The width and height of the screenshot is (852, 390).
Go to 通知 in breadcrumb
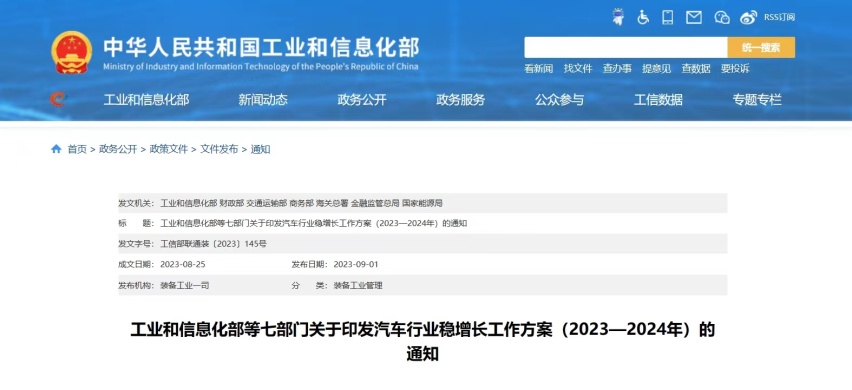tap(260, 149)
